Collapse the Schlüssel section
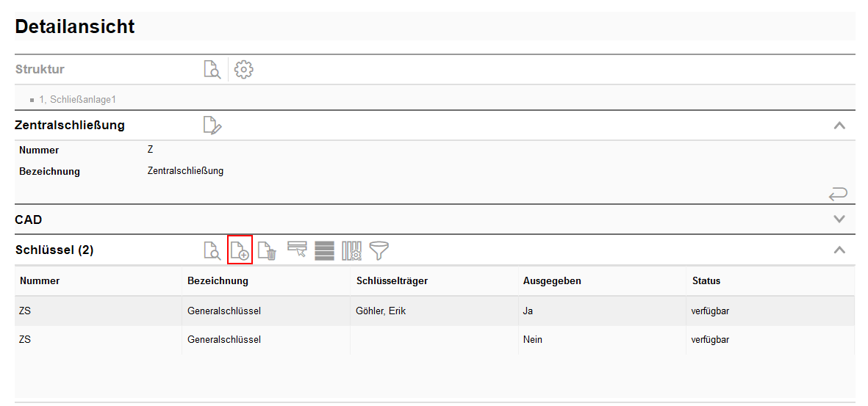 (x=839, y=250)
